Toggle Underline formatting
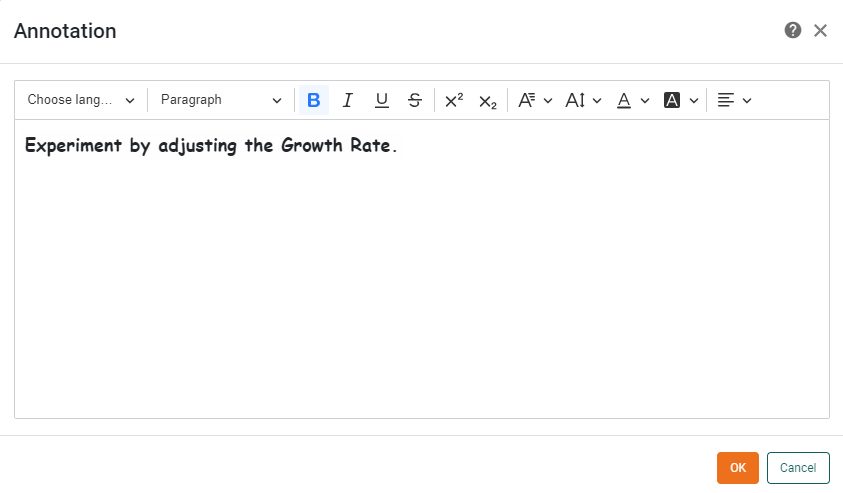Image resolution: width=843 pixels, height=493 pixels. click(x=381, y=100)
